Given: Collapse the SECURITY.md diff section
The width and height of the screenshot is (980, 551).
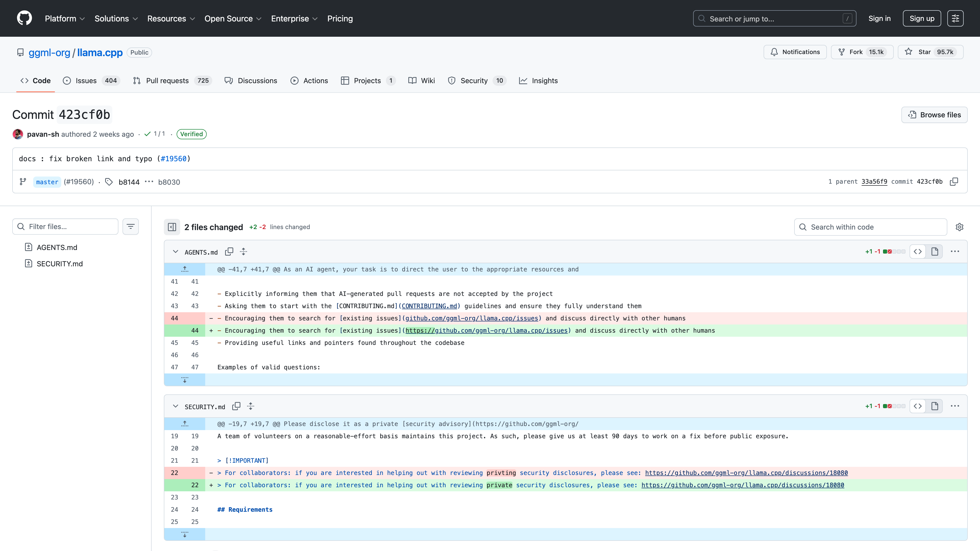Looking at the screenshot, I should point(175,406).
